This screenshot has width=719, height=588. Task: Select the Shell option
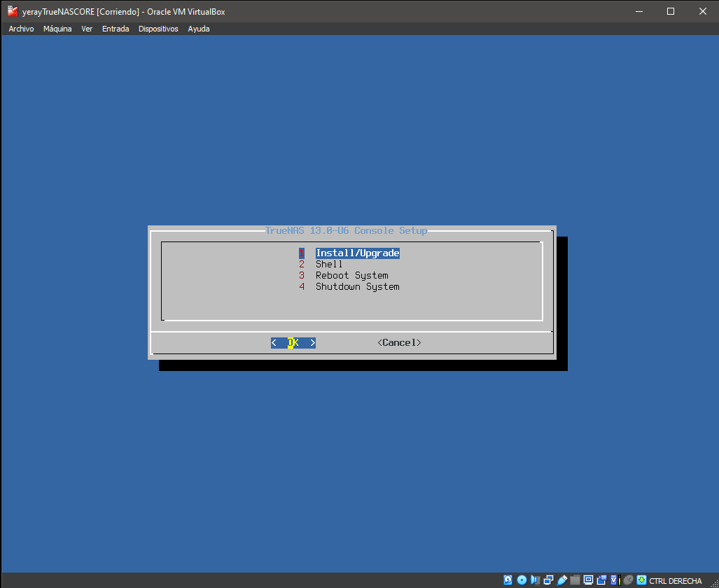[329, 264]
